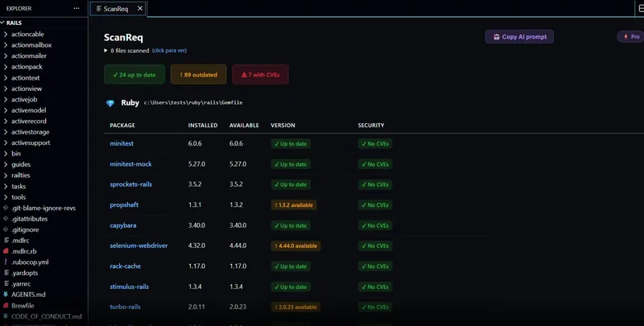Click the 2.0.23 available badge
644x326 pixels.
[x=295, y=307]
